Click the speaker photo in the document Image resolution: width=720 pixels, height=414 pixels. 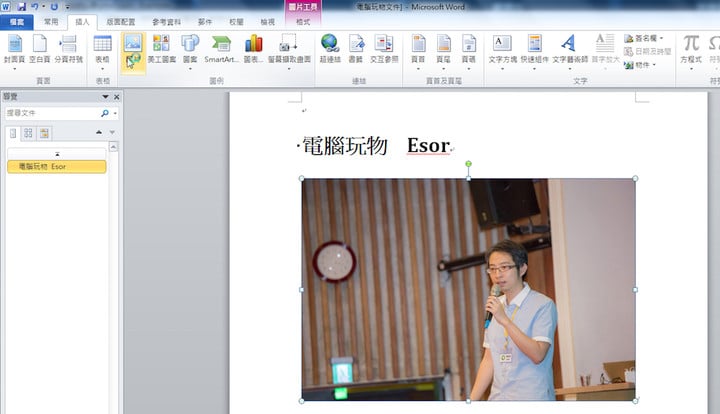(468, 290)
